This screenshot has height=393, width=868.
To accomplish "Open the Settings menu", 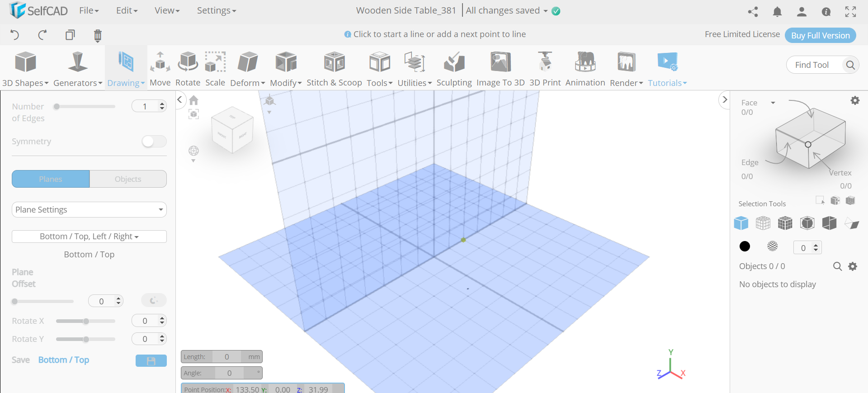I will pos(216,10).
